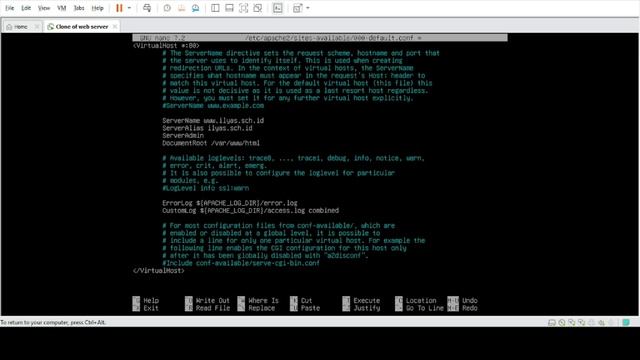This screenshot has width=640, height=360.
Task: Click the Write Out shortcut in nano
Action: tap(207, 300)
